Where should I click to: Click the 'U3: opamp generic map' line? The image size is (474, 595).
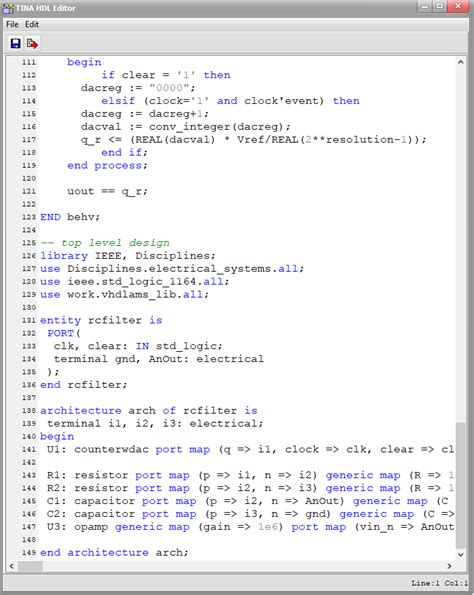pos(250,527)
